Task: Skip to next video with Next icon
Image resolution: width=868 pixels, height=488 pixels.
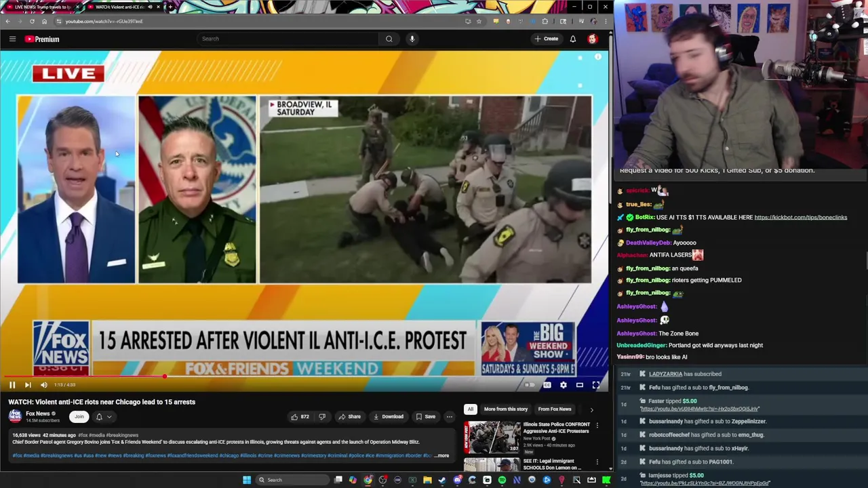Action: [x=28, y=385]
